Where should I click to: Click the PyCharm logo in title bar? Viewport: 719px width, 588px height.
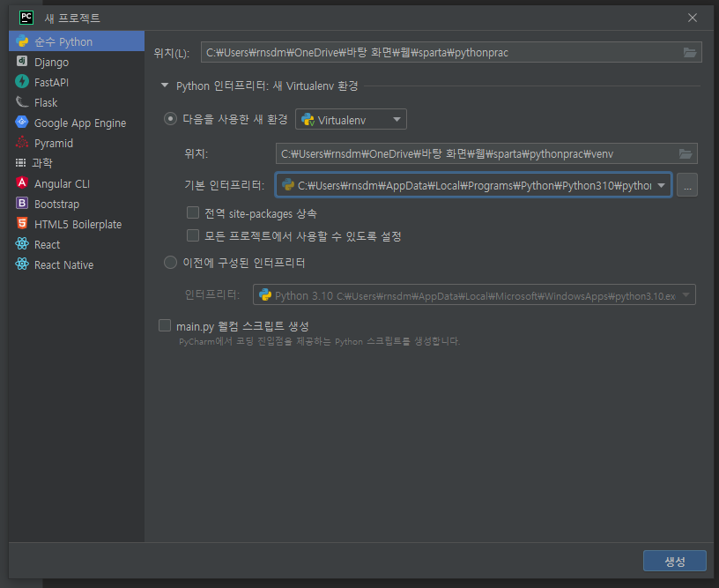click(x=26, y=18)
